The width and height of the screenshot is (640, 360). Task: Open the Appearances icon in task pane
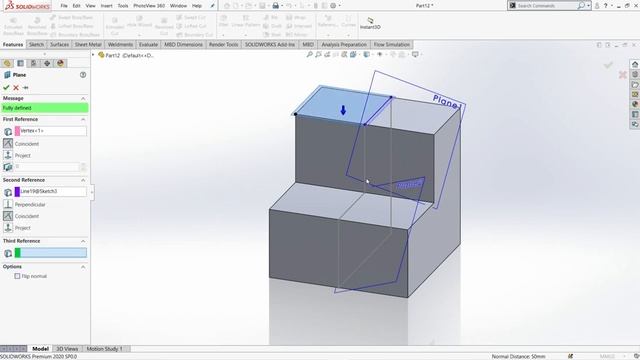click(x=635, y=104)
